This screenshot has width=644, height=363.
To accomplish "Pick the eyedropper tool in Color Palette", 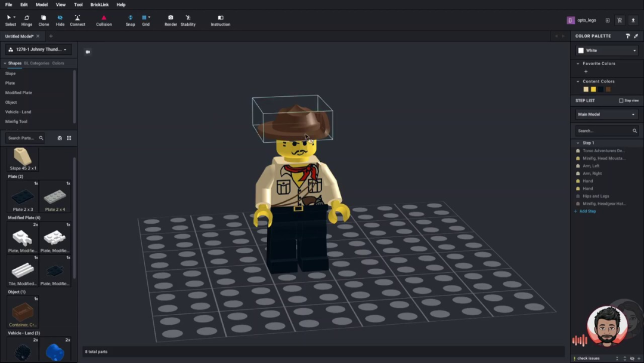I will coord(636,36).
